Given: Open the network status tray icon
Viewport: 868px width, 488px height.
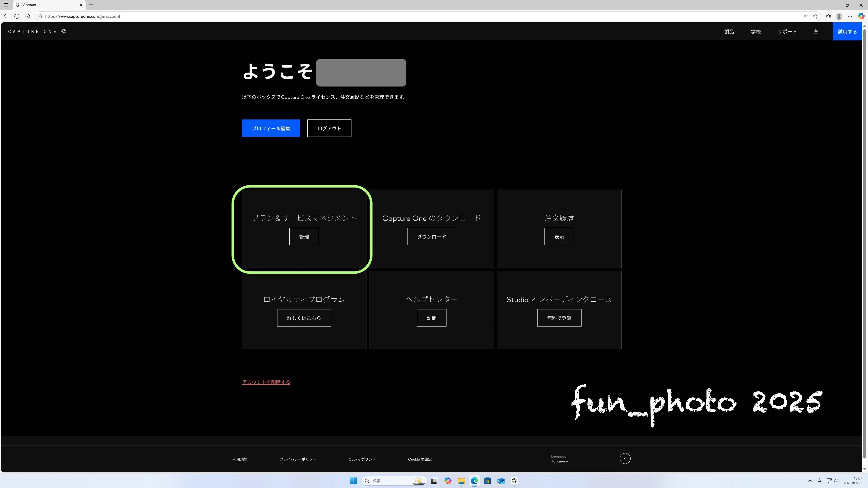Looking at the screenshot, I should click(x=829, y=481).
